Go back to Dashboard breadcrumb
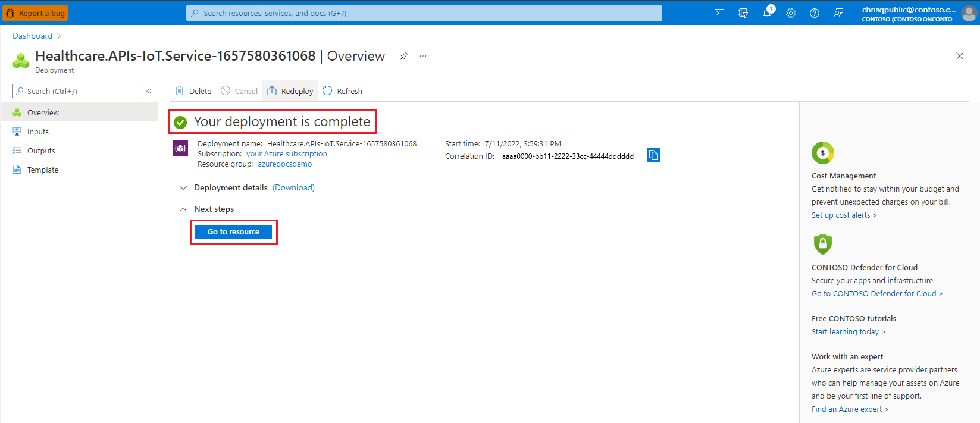980x423 pixels. click(33, 36)
